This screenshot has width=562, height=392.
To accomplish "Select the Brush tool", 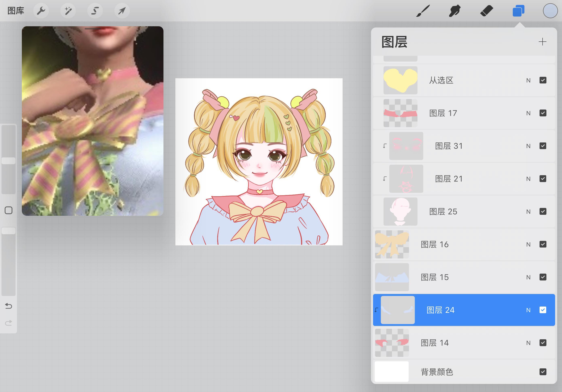I will pos(423,11).
